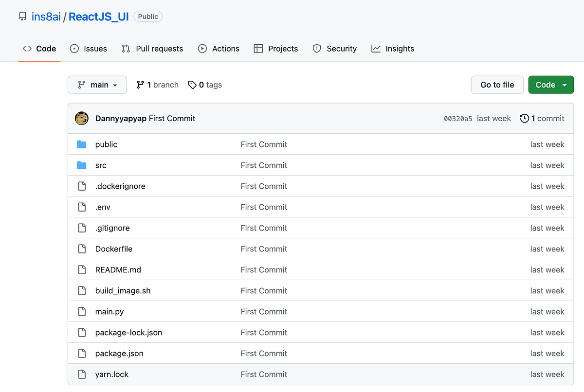Click the branch icon beside 1 branch
This screenshot has height=392, width=584.
141,84
